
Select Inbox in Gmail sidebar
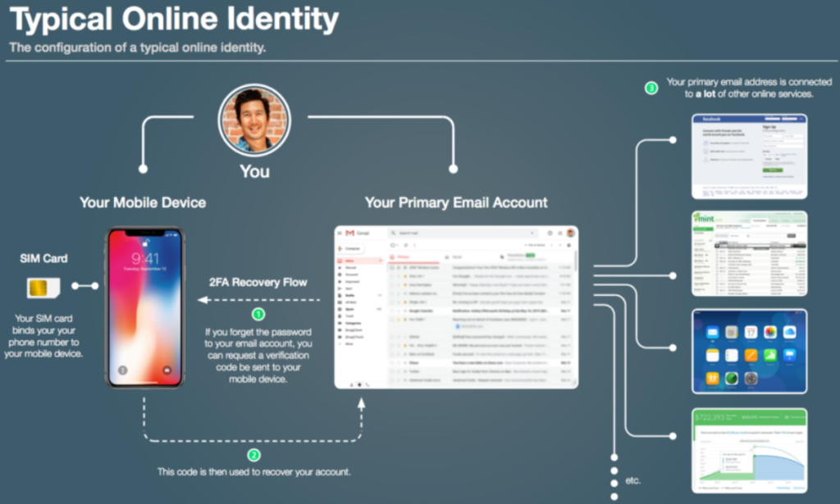[359, 261]
